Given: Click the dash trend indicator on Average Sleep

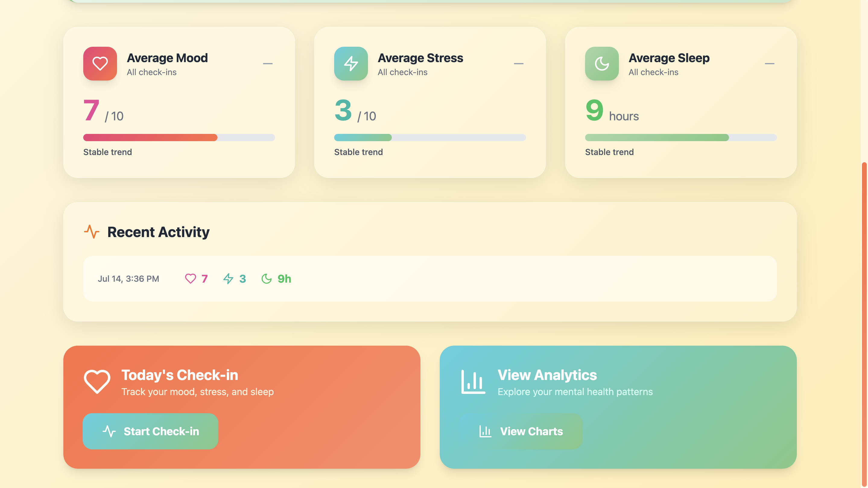Looking at the screenshot, I should tap(769, 63).
